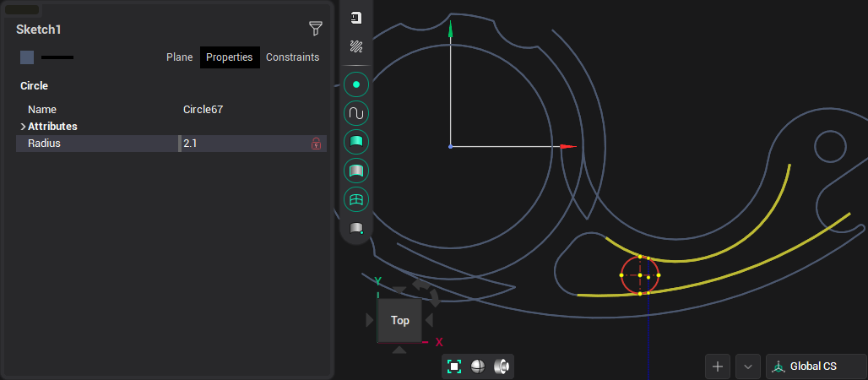This screenshot has width=868, height=380.
Task: Click the hatch lines icon in toolbar
Action: [x=356, y=47]
